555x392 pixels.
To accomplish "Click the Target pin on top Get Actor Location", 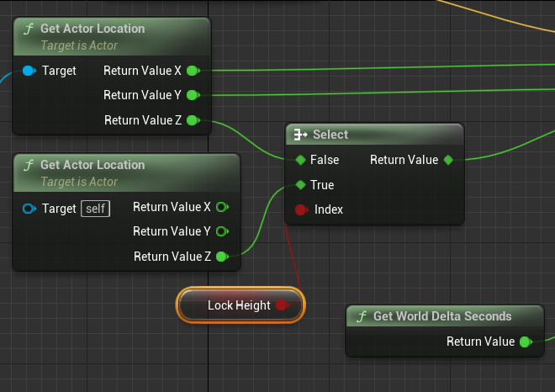I will [29, 71].
